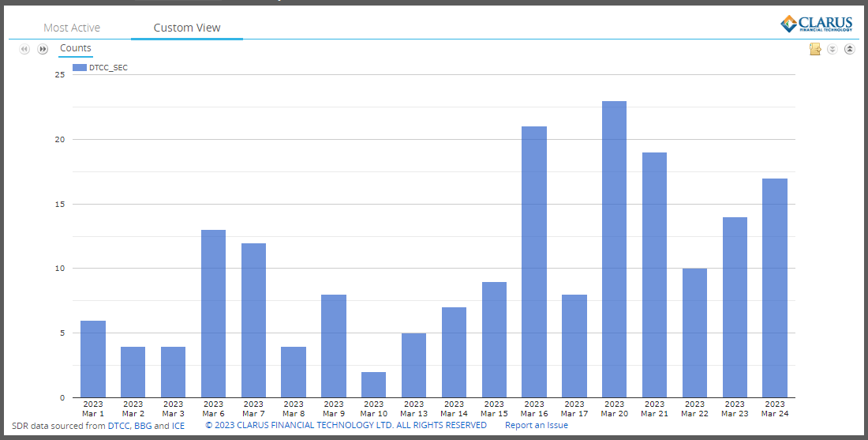Click the Mar 14 bar
Viewport: 868px width, 440px height.
pos(454,352)
